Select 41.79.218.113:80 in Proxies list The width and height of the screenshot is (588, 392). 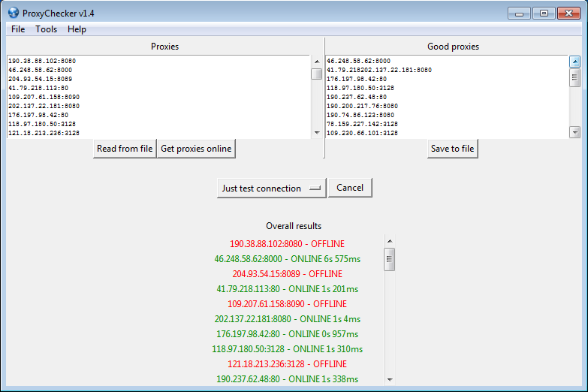pyautogui.click(x=38, y=88)
